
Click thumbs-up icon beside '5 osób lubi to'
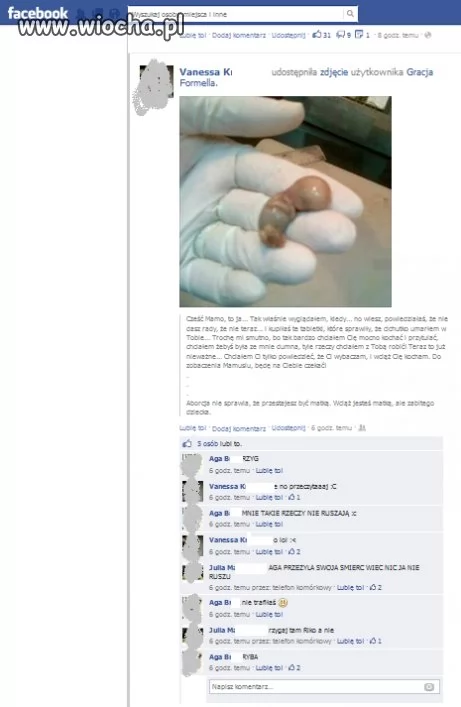187,444
